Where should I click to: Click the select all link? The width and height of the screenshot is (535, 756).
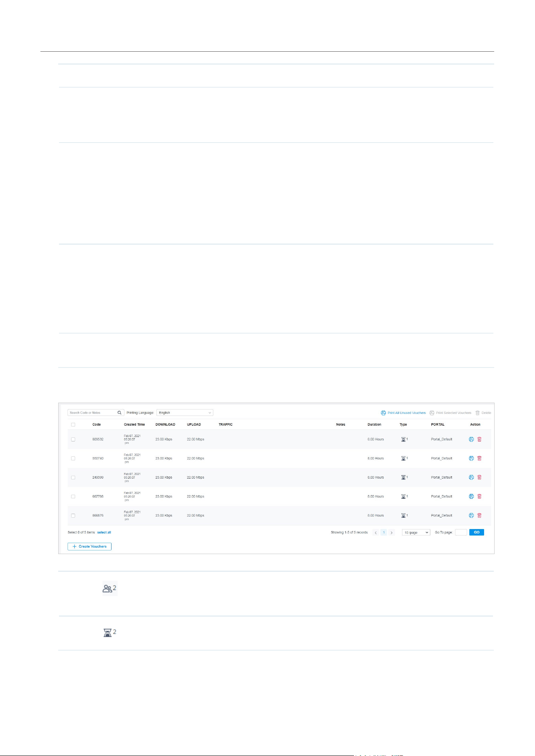click(104, 532)
